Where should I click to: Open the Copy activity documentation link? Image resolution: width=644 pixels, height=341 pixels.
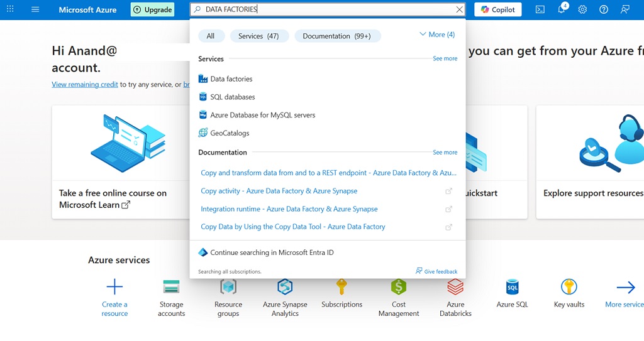click(279, 191)
